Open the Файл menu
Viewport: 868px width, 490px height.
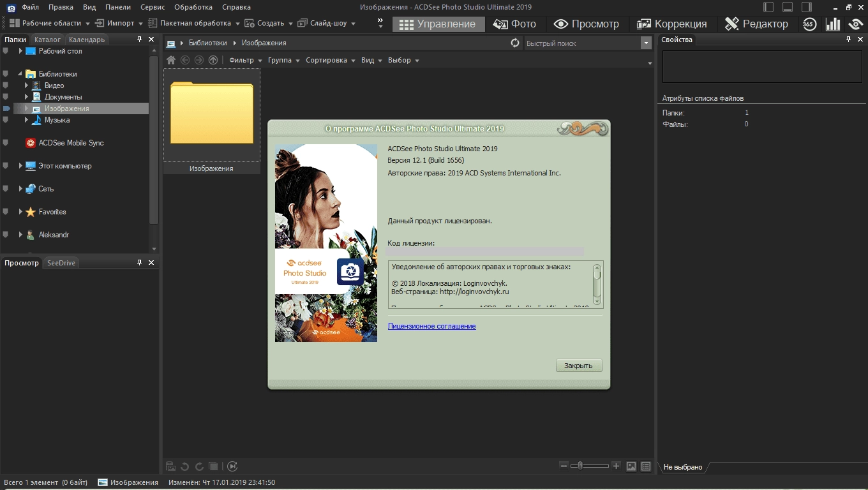[30, 7]
